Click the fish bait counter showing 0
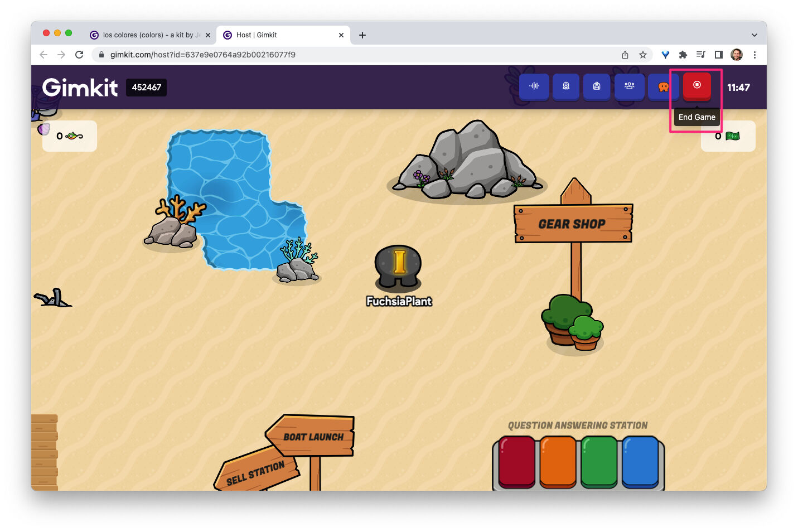 (70, 136)
